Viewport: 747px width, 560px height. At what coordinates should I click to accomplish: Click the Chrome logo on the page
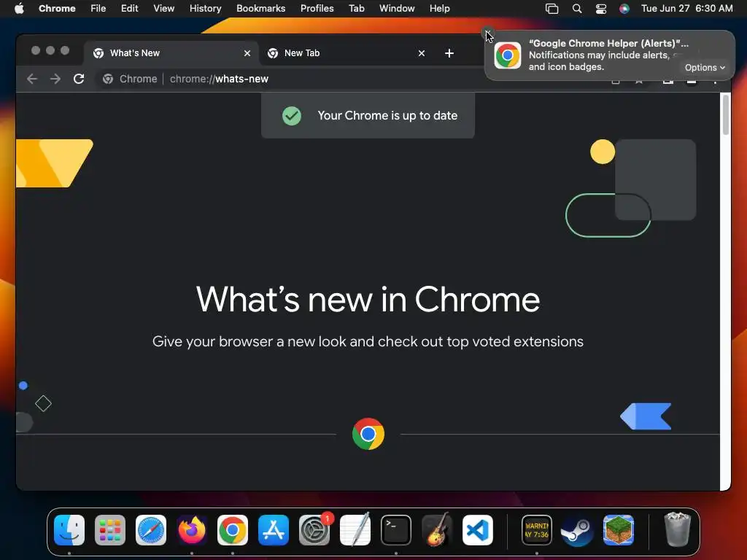[368, 434]
